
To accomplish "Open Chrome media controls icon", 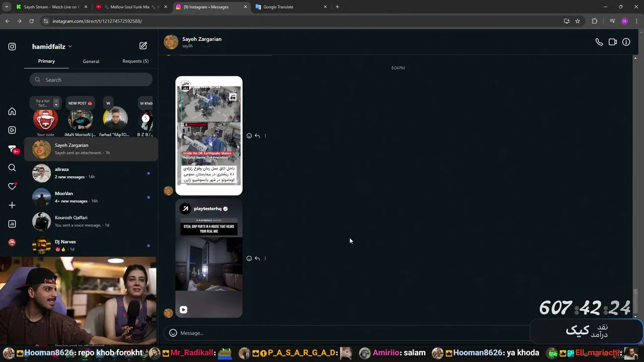I will tap(612, 21).
